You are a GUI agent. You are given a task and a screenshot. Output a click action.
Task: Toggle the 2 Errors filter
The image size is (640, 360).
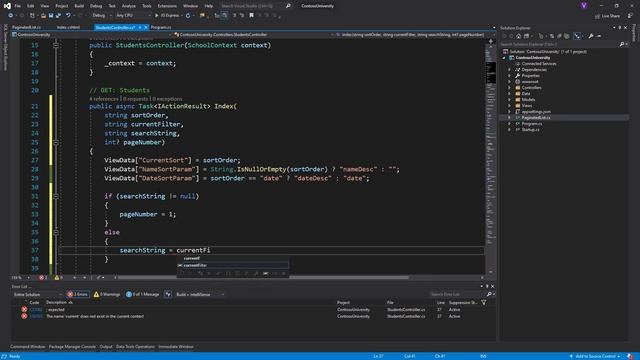pos(78,294)
